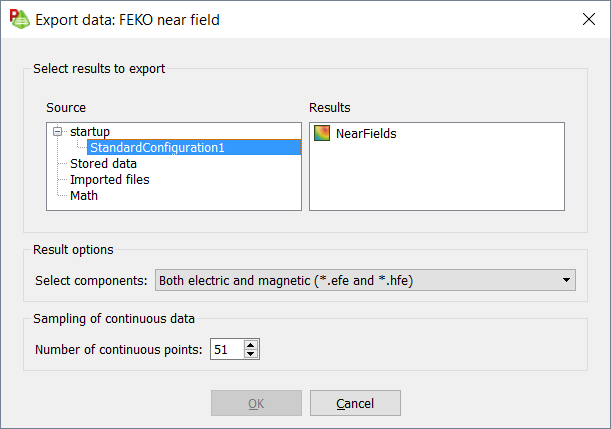611x429 pixels.
Task: Open the Select components combo box
Action: (360, 281)
